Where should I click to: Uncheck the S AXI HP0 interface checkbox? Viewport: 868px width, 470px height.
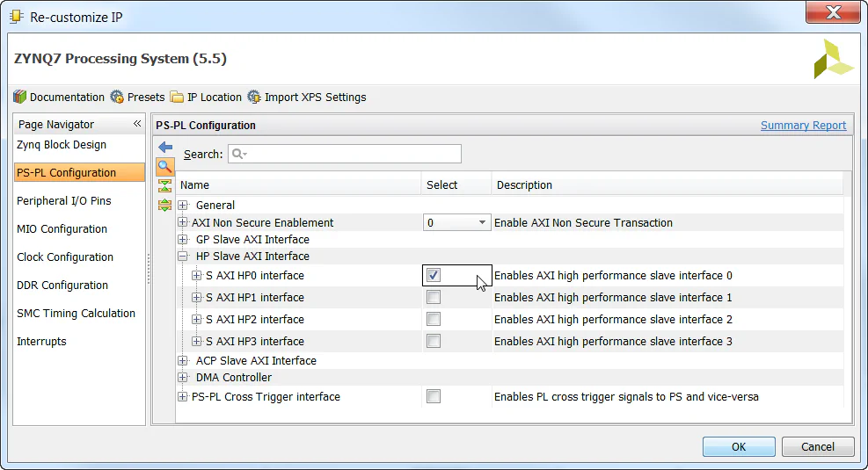click(434, 275)
